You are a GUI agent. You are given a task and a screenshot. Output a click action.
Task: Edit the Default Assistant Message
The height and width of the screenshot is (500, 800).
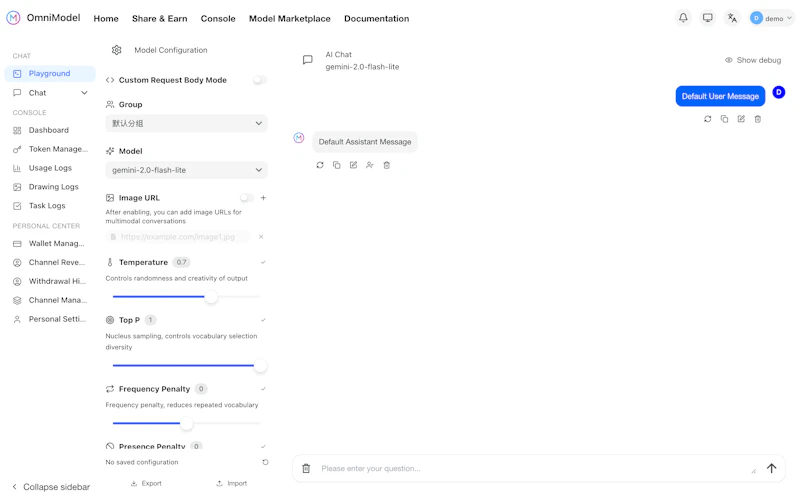353,165
